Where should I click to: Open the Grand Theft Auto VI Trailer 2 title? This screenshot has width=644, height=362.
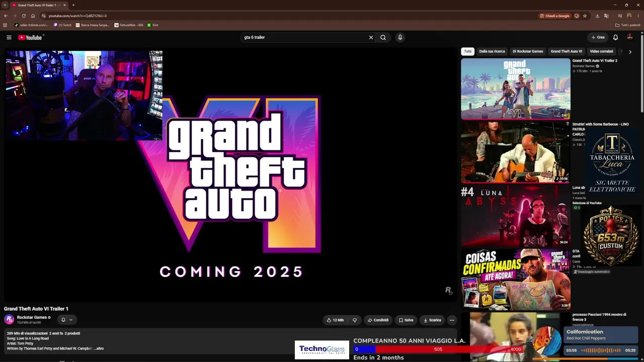pyautogui.click(x=595, y=61)
